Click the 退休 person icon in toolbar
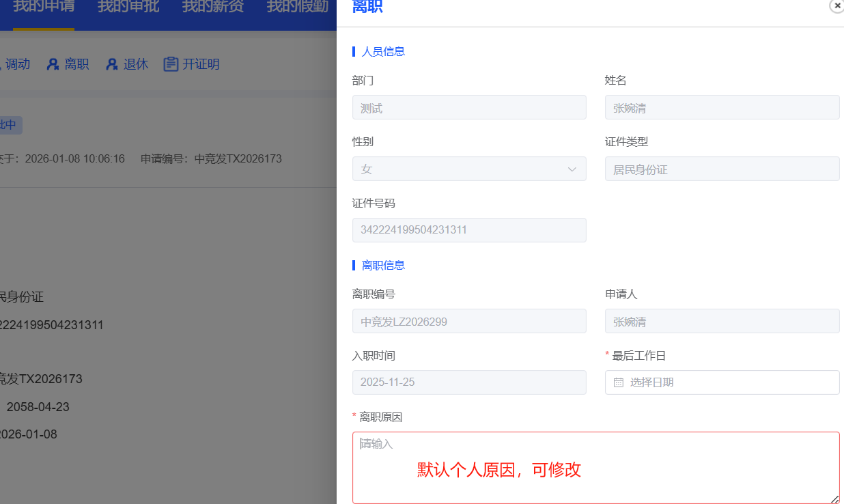Viewport: 844px width, 504px height. click(112, 64)
